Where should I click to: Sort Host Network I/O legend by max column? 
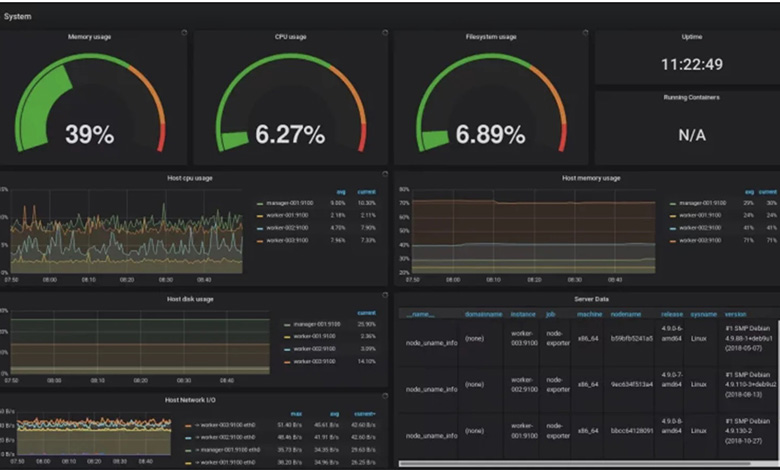(x=296, y=413)
